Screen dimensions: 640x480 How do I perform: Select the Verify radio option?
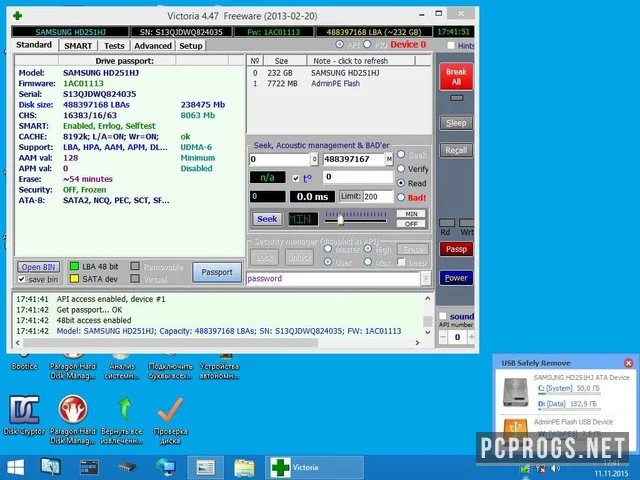tap(401, 169)
